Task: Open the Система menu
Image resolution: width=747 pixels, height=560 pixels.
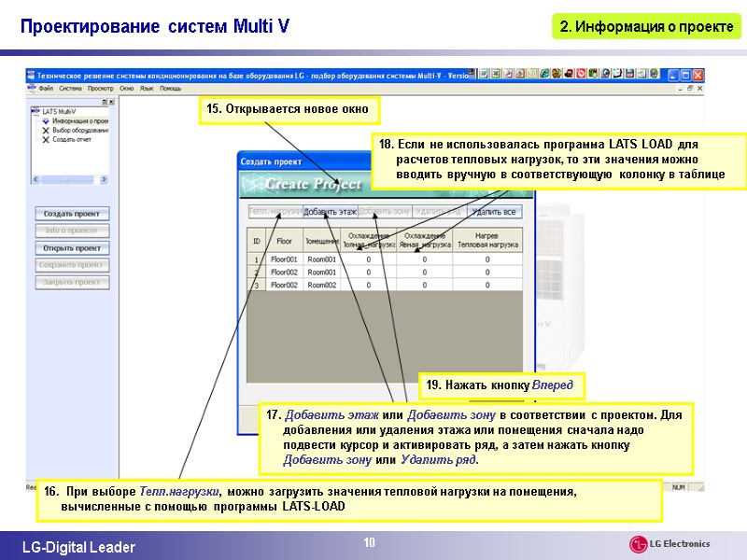Action: coord(70,88)
